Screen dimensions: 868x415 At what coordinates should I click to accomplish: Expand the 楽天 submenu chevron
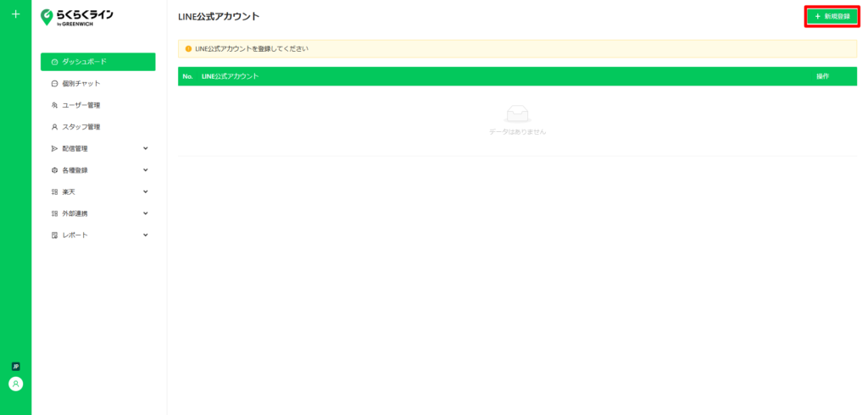(x=146, y=191)
